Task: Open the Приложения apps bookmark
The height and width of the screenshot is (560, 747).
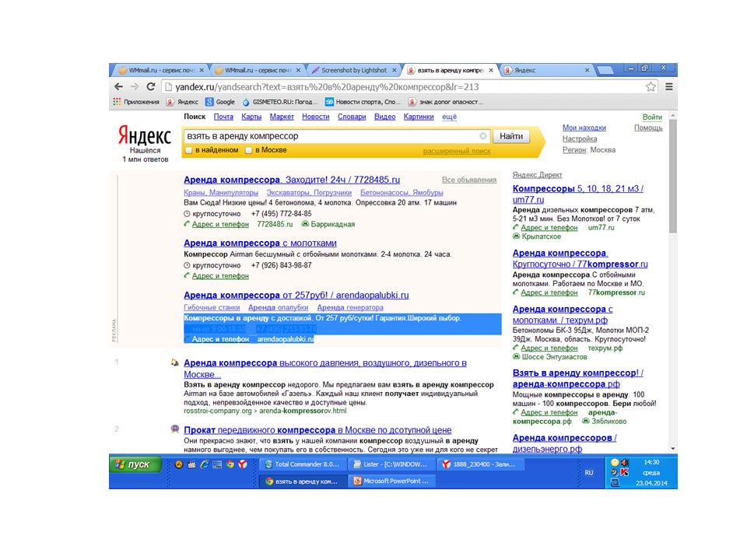Action: click(x=136, y=102)
